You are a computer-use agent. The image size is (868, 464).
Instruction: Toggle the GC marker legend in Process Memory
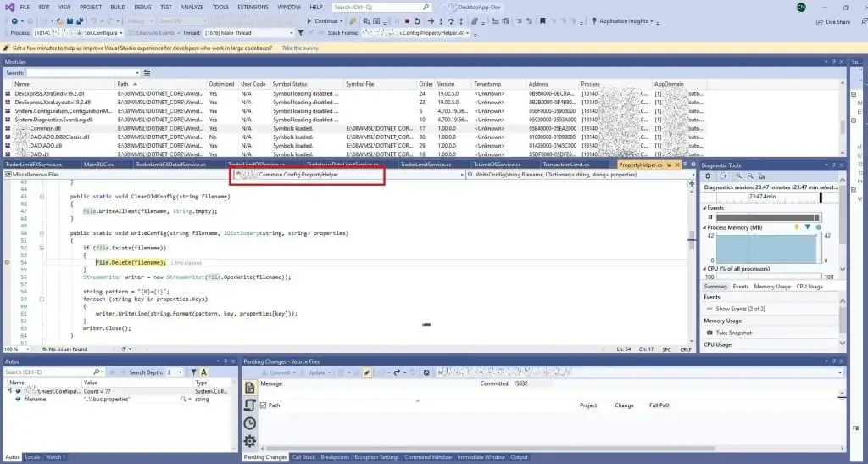pos(797,227)
